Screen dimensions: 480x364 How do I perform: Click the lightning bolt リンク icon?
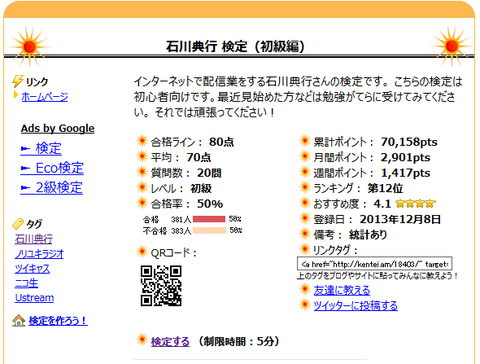tap(17, 81)
